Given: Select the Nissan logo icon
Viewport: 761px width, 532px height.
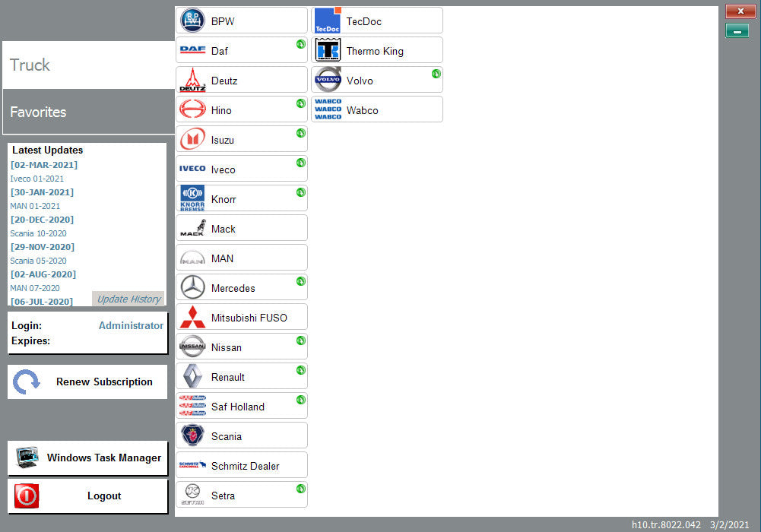Looking at the screenshot, I should tap(192, 347).
